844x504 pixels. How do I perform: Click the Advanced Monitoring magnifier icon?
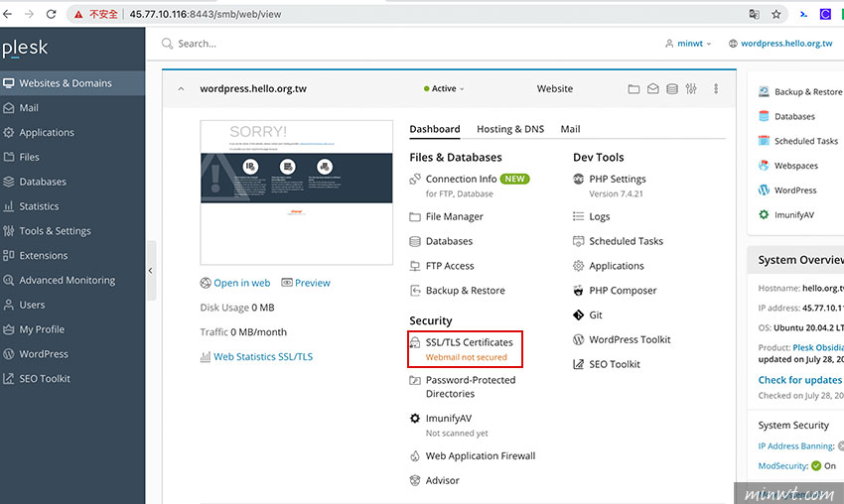click(9, 280)
